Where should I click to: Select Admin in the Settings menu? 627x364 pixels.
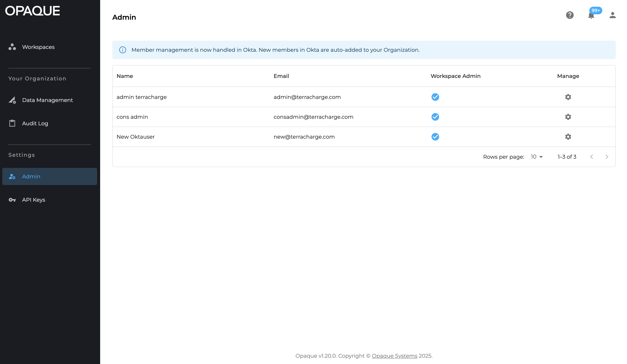pyautogui.click(x=49, y=176)
